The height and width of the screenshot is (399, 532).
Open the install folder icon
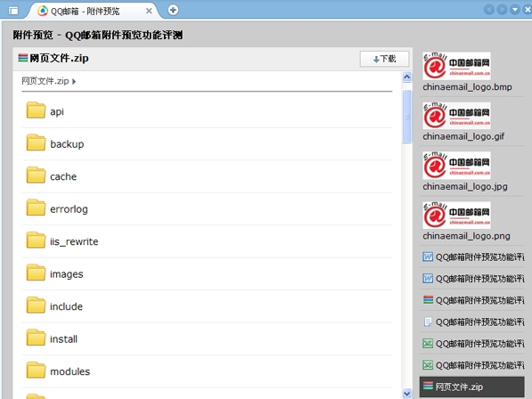pos(36,338)
